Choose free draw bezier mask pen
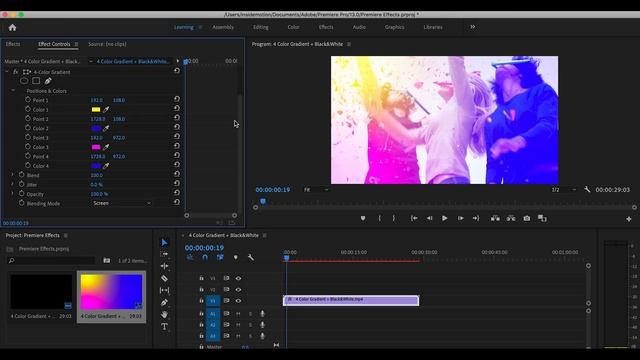This screenshot has height=360, width=640. pos(48,81)
